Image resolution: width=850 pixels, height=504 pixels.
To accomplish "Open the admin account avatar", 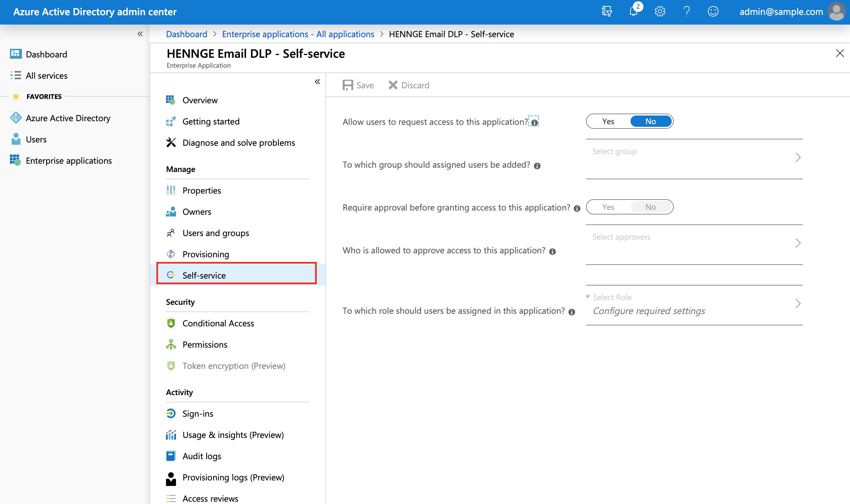I will point(837,12).
